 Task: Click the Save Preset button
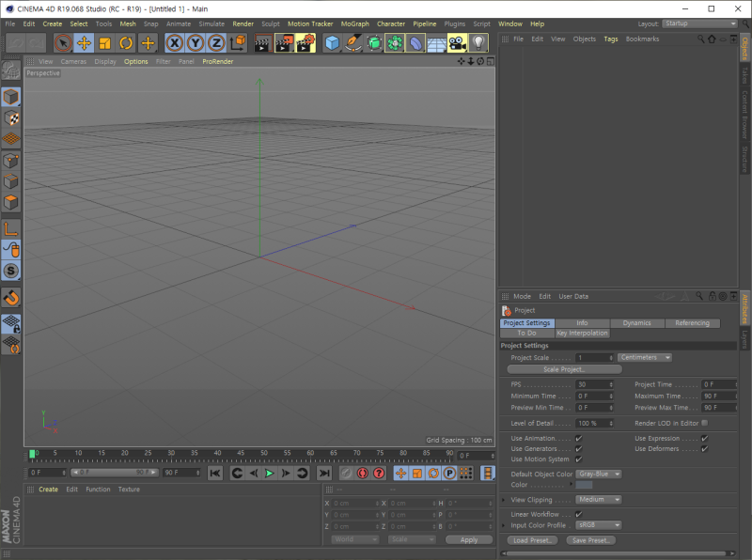(591, 540)
